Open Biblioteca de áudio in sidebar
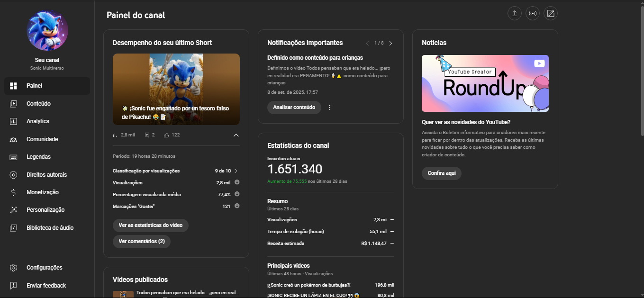The width and height of the screenshot is (644, 298). (x=50, y=228)
